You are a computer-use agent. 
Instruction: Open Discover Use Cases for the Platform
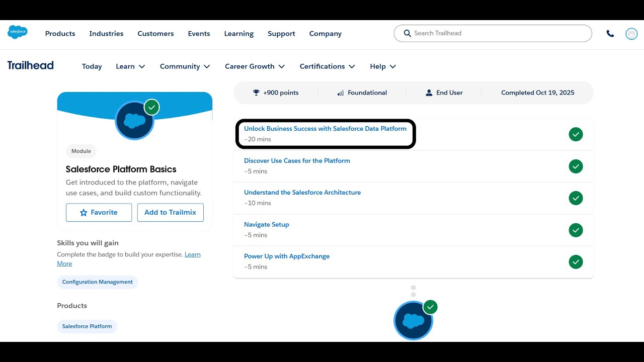click(x=297, y=161)
